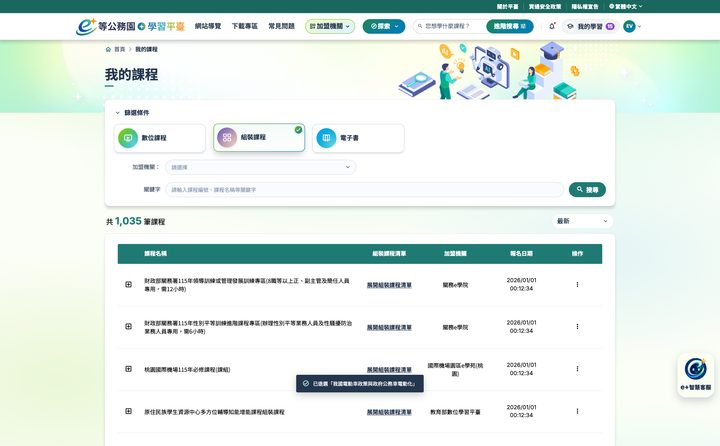Focus the 關鍵字 keyword input field

coord(364,189)
